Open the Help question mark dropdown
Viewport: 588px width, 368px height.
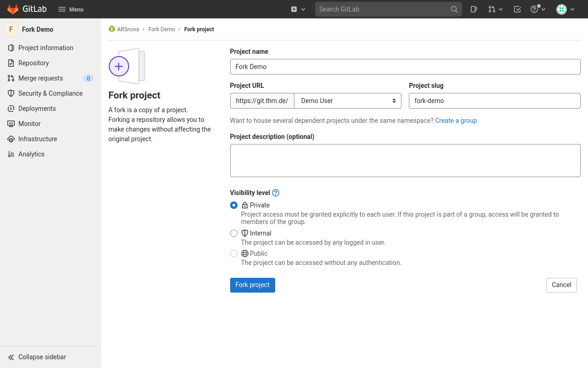(538, 9)
